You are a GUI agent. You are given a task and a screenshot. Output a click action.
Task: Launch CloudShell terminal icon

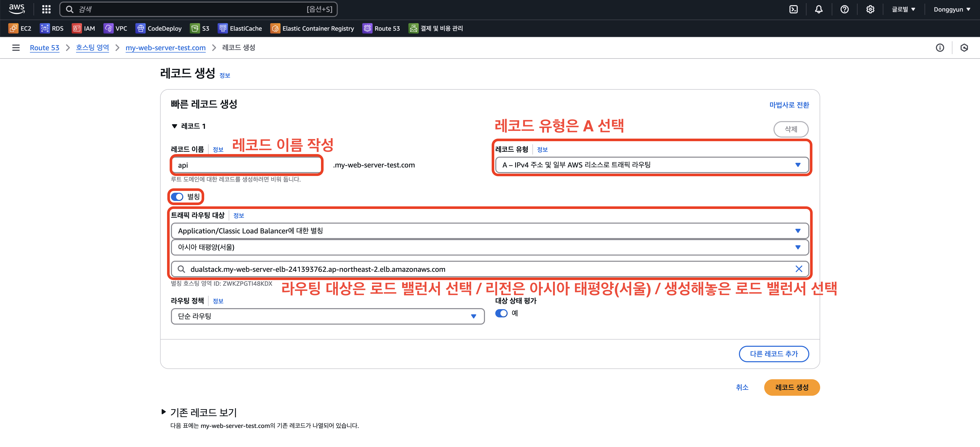(793, 10)
